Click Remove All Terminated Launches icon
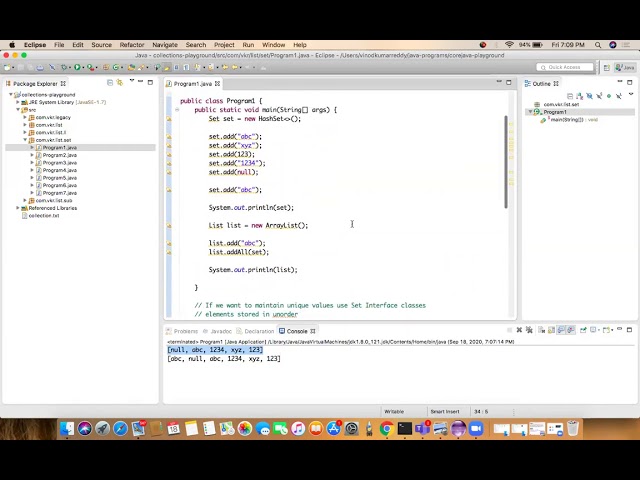The width and height of the screenshot is (640, 480). coord(529,330)
